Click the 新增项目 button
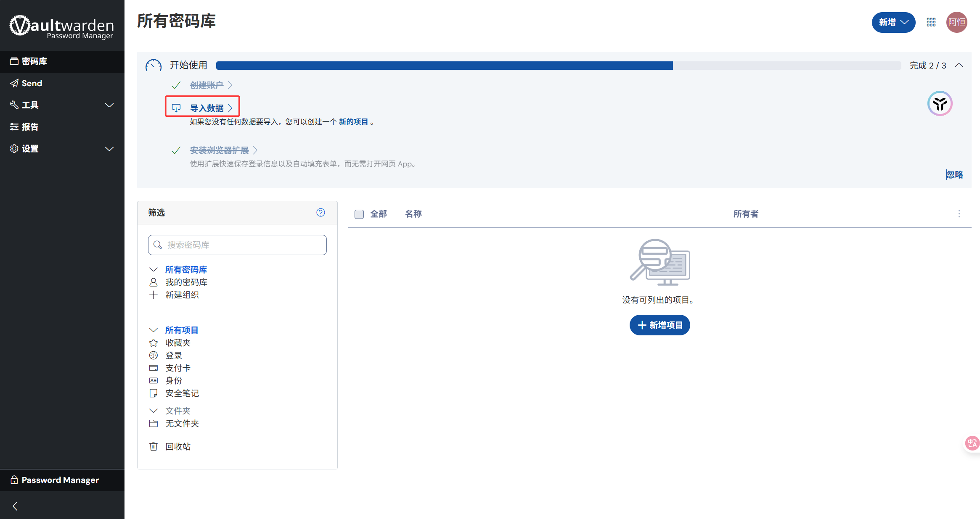The image size is (980, 519). click(660, 325)
